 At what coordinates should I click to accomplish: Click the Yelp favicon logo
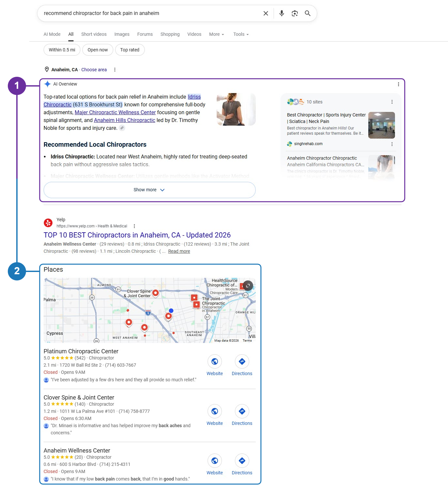(48, 223)
